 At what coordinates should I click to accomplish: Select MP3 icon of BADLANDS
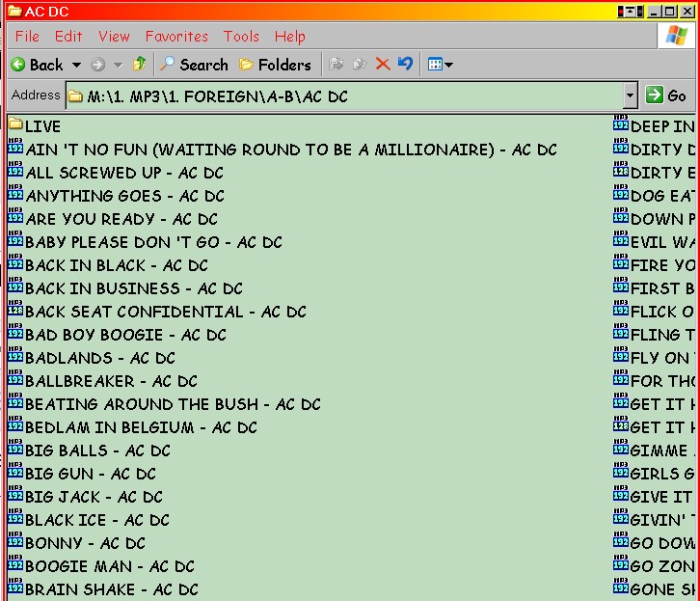[x=15, y=355]
